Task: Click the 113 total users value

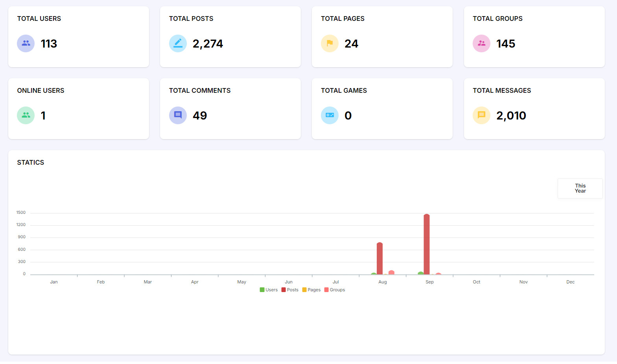Action: [x=49, y=44]
